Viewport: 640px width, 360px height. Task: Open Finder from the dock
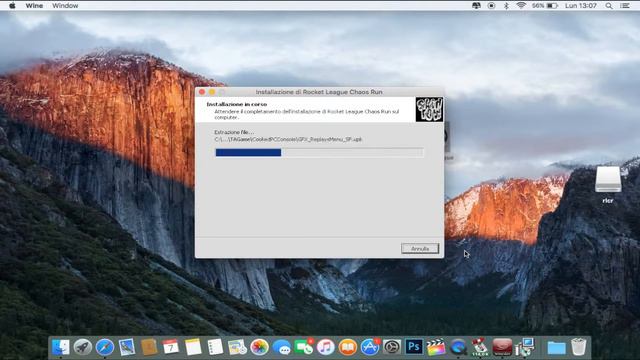61,347
